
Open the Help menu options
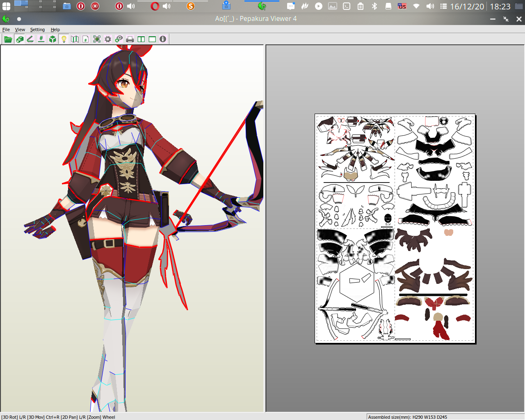point(55,30)
